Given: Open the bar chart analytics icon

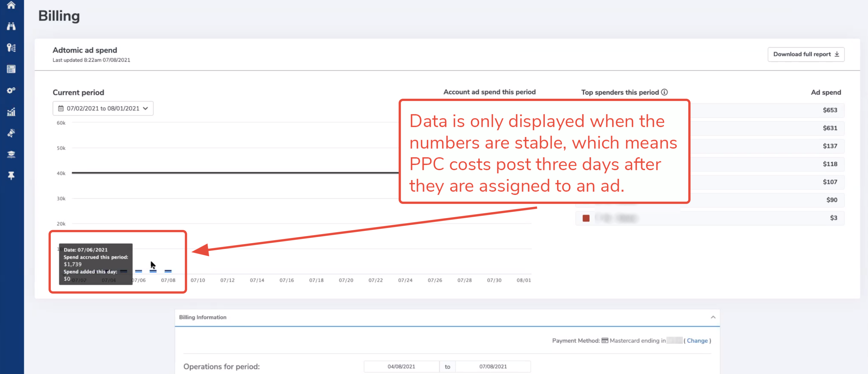Looking at the screenshot, I should coord(11,112).
